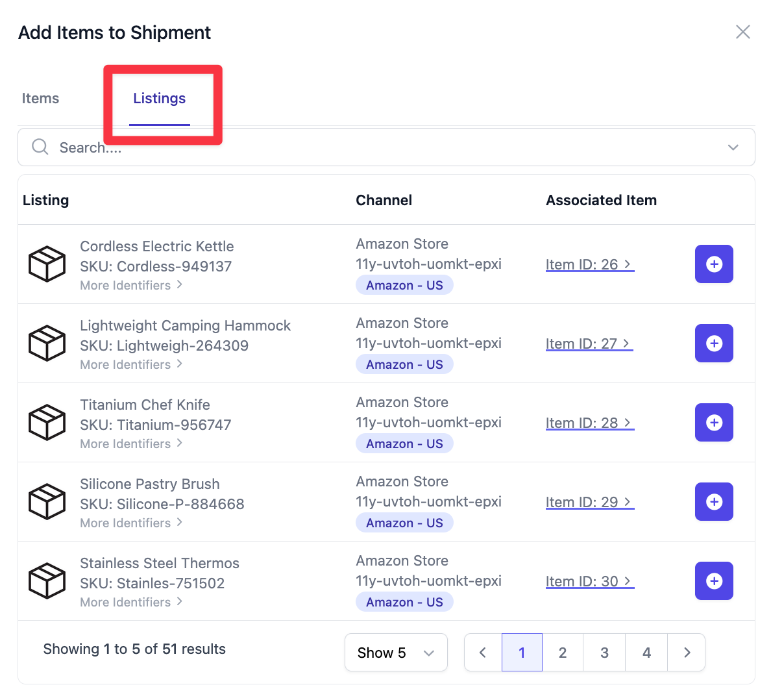Select the Lightweight Camping Hammock listing name
Screen dimensions: 771x700
tap(186, 326)
